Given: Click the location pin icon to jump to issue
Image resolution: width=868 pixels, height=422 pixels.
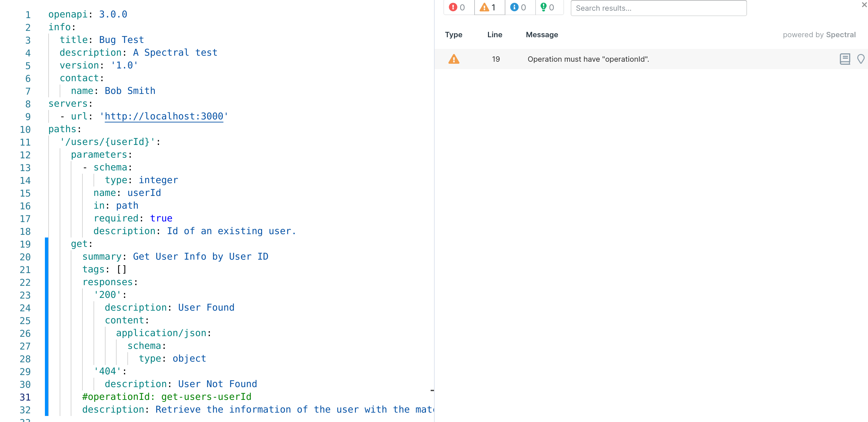Looking at the screenshot, I should pos(861,59).
